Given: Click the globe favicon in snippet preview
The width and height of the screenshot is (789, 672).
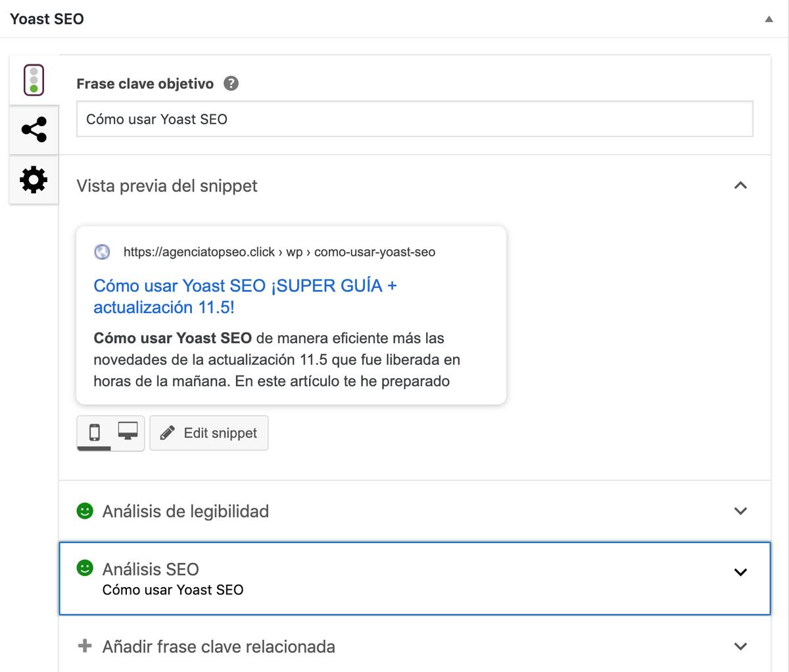Looking at the screenshot, I should 102,252.
